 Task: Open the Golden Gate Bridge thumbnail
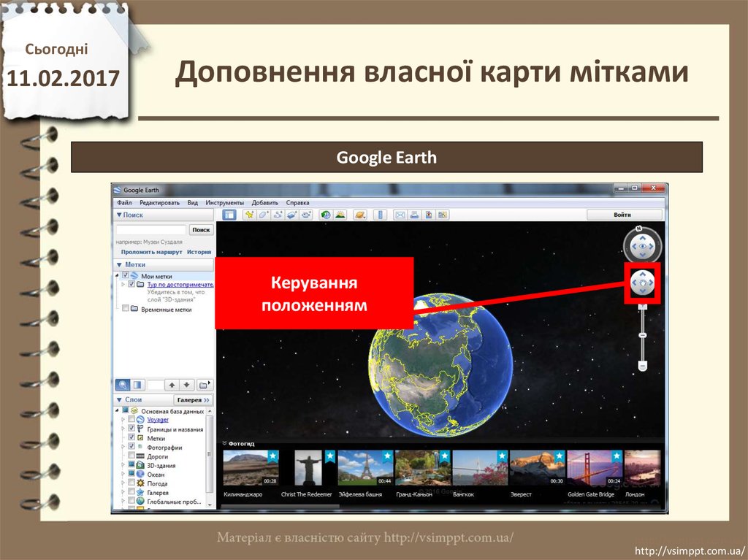pos(595,468)
